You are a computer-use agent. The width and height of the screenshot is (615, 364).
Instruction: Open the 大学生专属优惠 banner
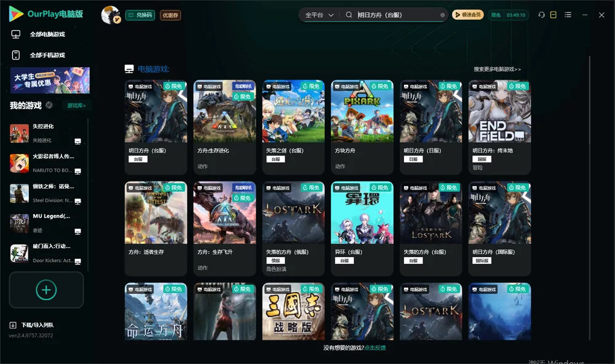(50, 81)
